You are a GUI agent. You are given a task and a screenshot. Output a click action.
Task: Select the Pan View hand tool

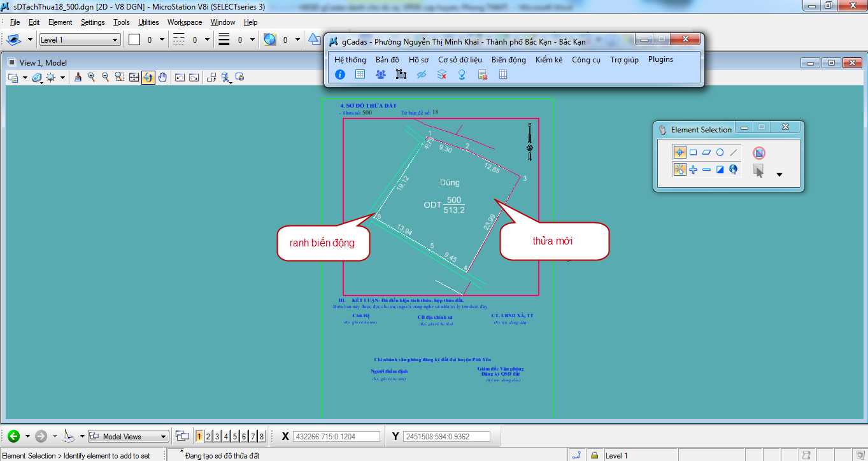pos(162,77)
